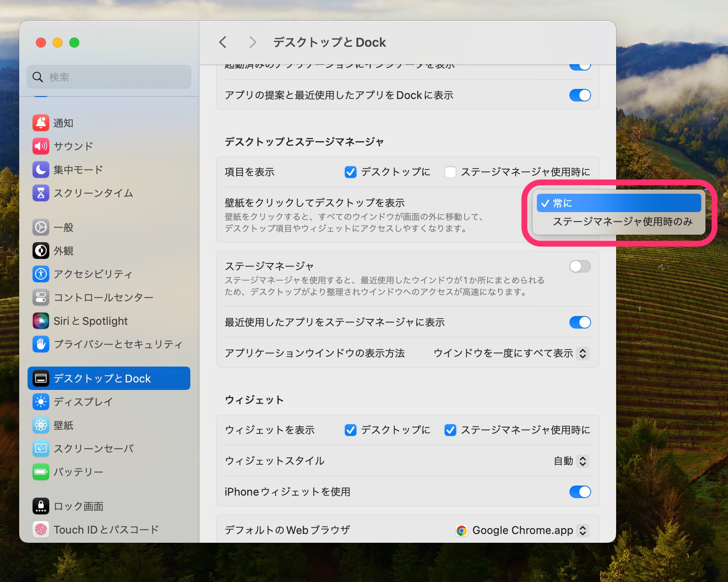728x582 pixels.
Task: Choose 常に from the popup menu
Action: 619,203
